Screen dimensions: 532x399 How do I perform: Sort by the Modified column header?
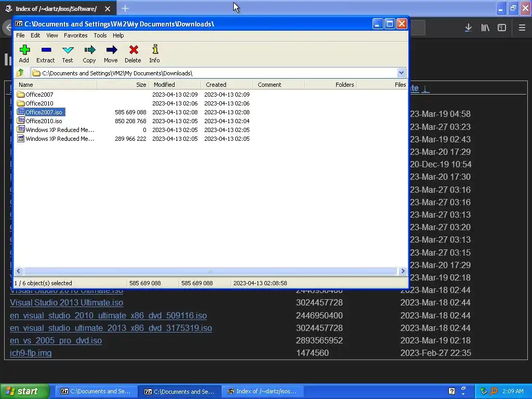[175, 85]
